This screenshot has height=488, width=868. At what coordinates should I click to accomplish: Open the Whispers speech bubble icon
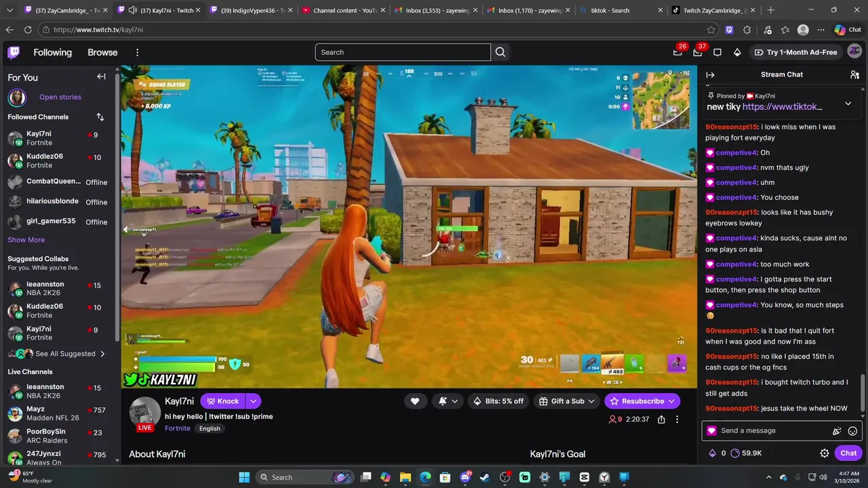[x=717, y=52]
